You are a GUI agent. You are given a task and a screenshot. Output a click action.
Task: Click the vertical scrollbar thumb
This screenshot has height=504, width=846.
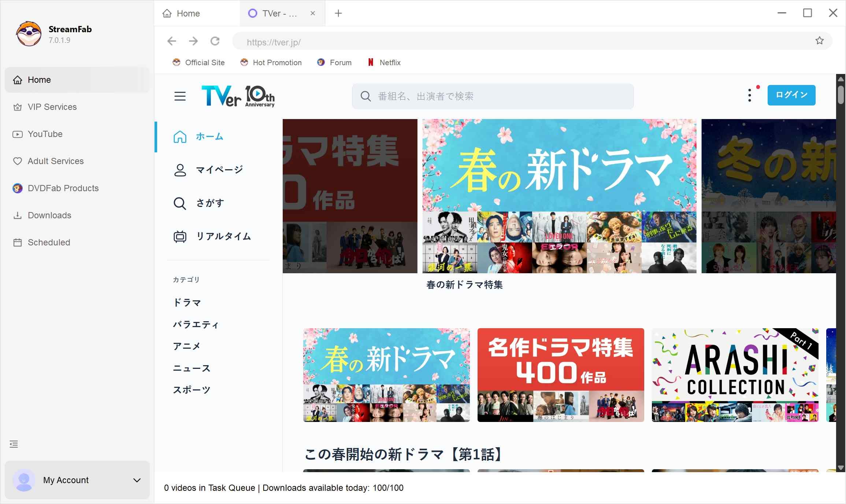coord(841,95)
